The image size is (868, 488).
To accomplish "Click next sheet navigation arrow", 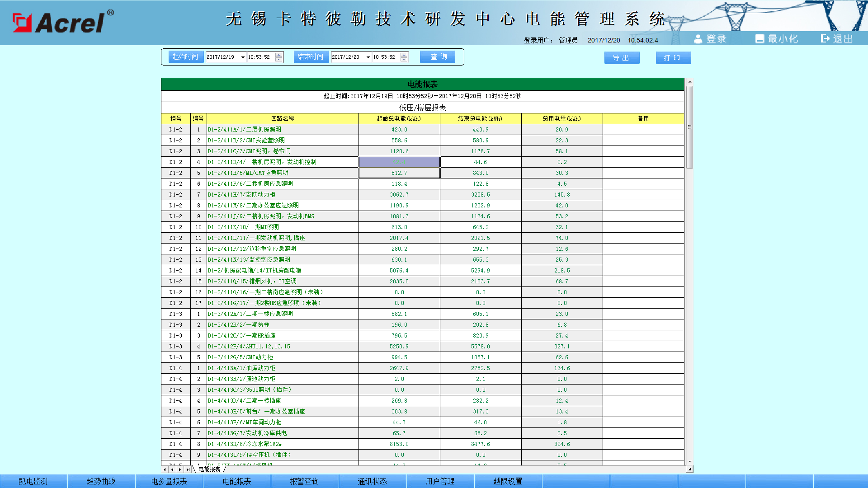I will [180, 469].
